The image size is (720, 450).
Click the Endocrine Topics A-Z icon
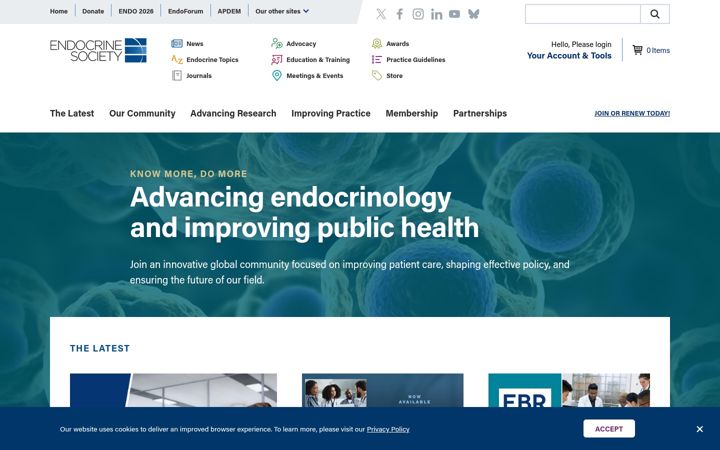(x=177, y=60)
